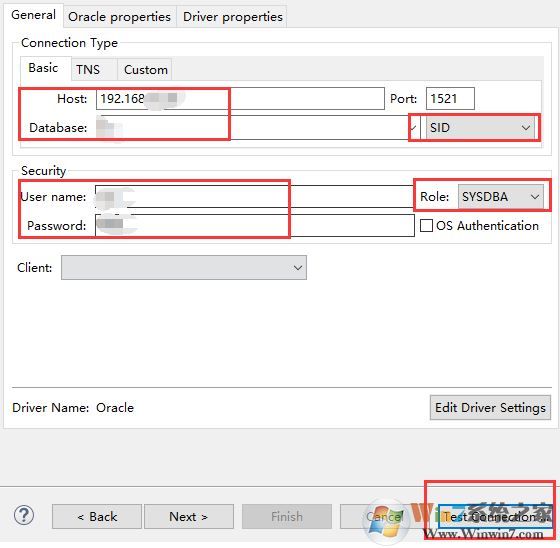This screenshot has width=560, height=548.
Task: Expand the Database name combo arrow
Action: click(x=414, y=128)
